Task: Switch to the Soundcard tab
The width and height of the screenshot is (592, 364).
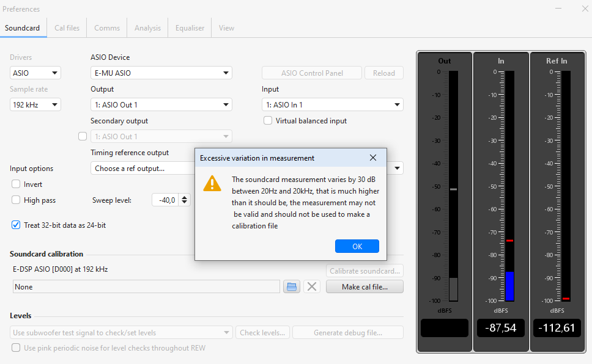Action: coord(22,28)
